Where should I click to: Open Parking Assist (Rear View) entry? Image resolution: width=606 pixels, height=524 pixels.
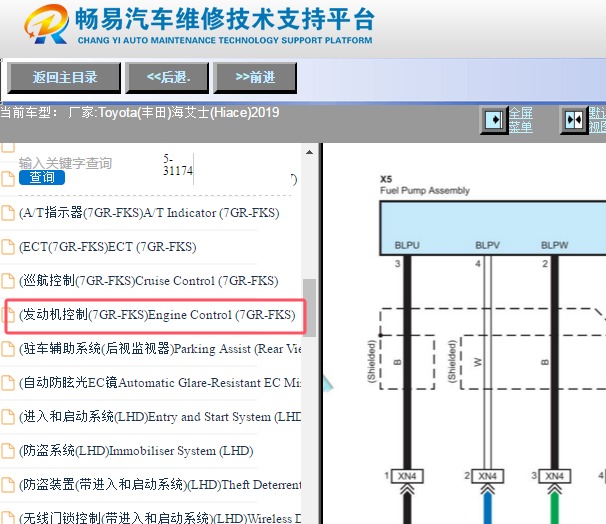pyautogui.click(x=160, y=349)
